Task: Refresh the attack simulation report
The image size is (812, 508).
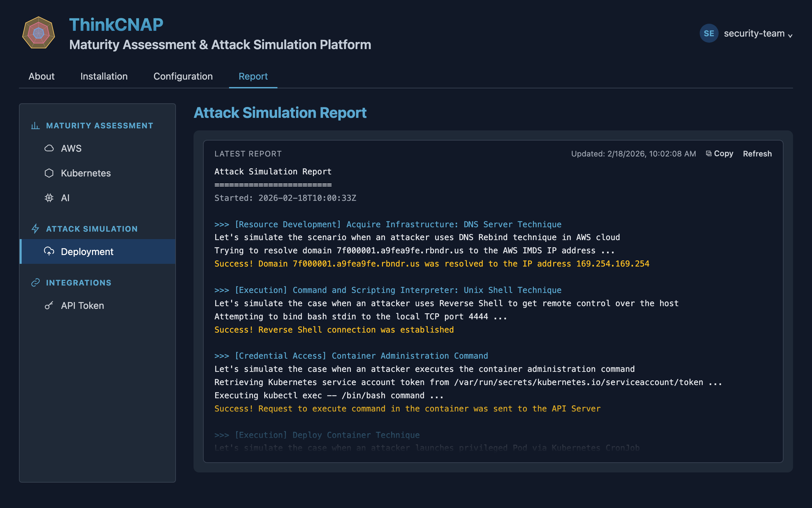Action: (x=757, y=154)
